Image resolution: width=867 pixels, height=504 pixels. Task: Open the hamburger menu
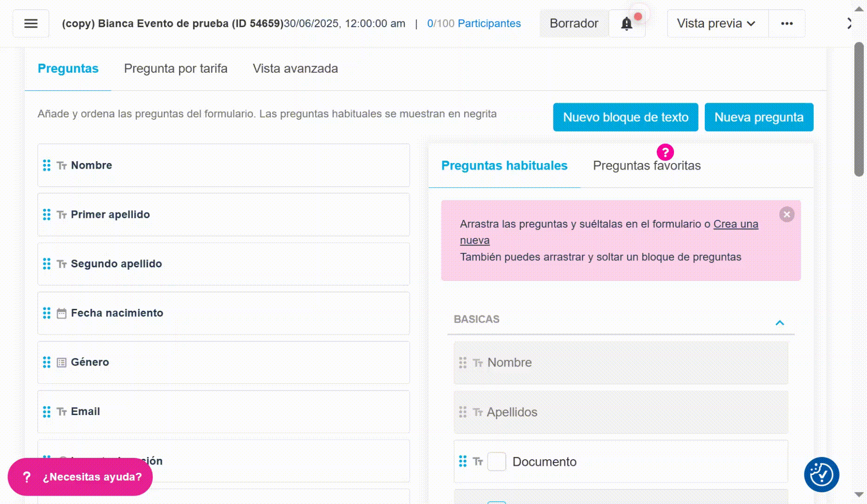point(31,23)
